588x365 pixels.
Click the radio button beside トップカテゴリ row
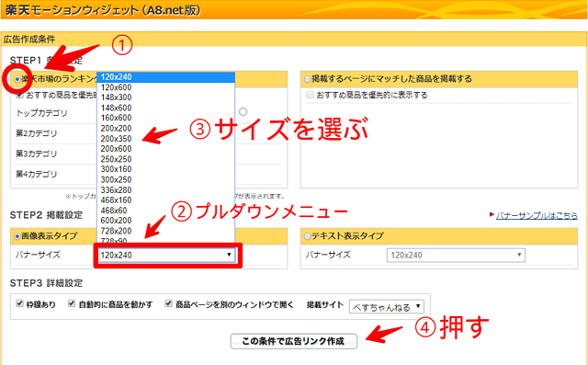(243, 112)
